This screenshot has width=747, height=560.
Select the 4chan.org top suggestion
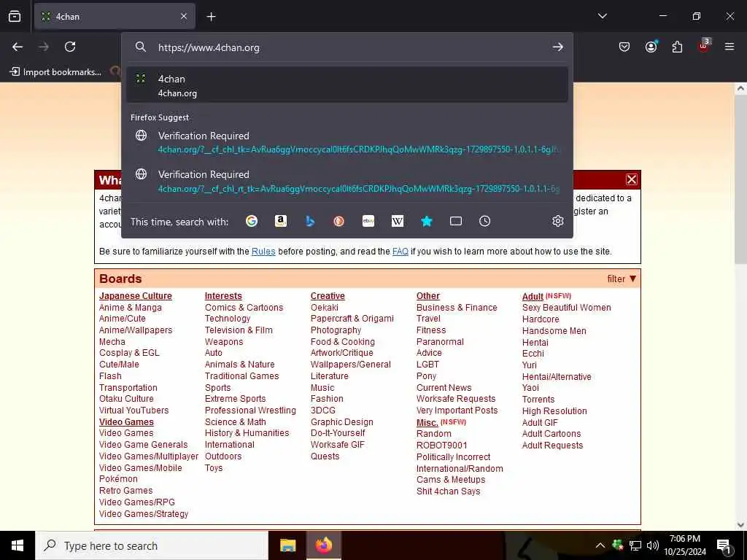pyautogui.click(x=347, y=85)
